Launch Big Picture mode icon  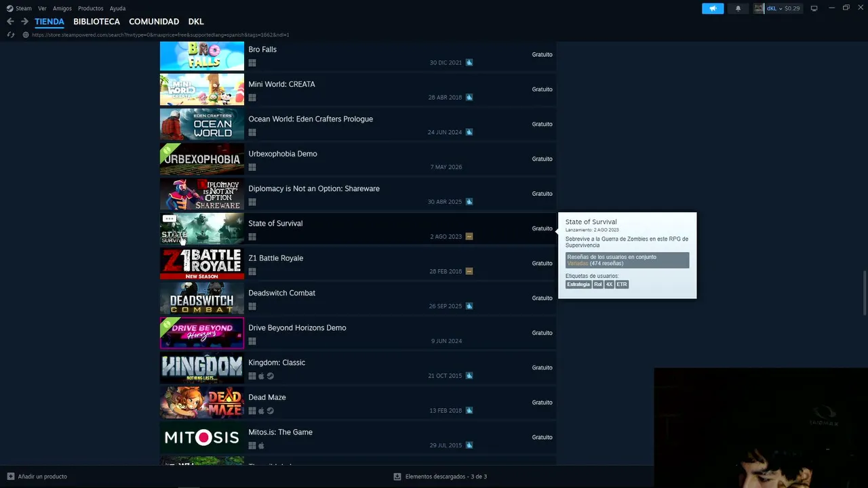(814, 8)
